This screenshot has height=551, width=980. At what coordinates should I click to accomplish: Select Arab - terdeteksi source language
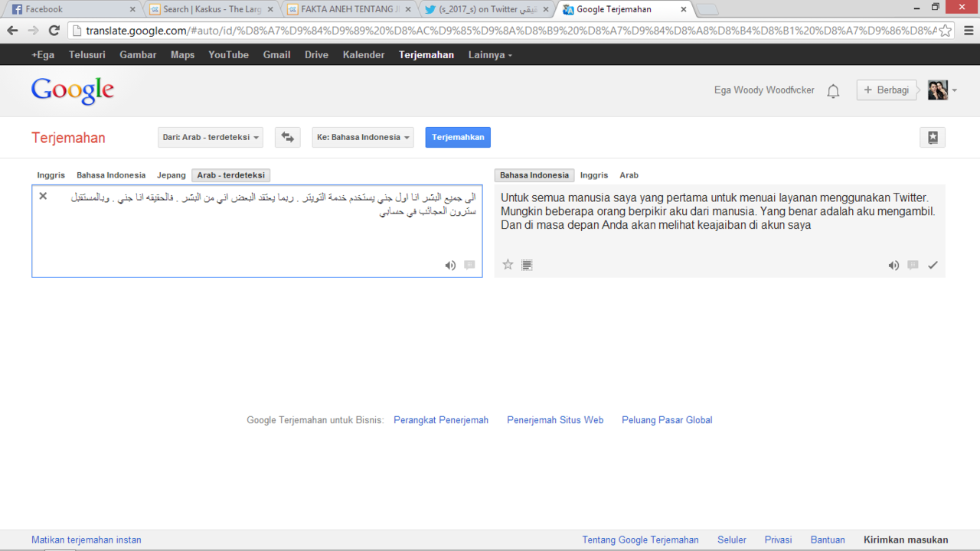(231, 175)
